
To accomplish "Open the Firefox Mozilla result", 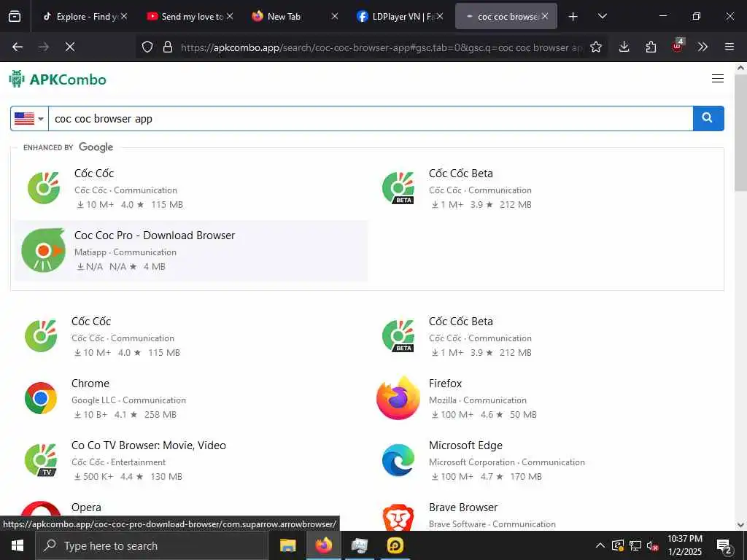I will coord(445,384).
